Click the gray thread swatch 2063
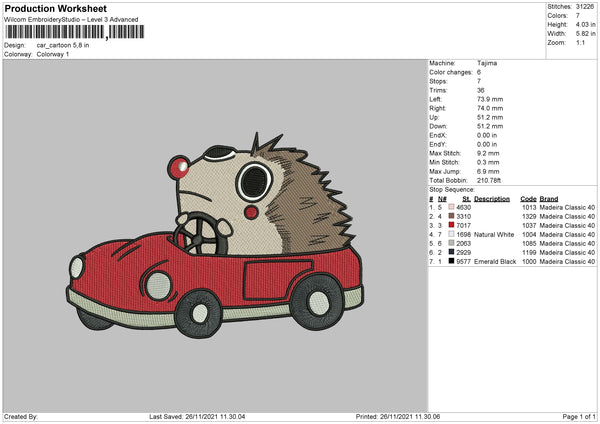600x424 pixels. [452, 243]
